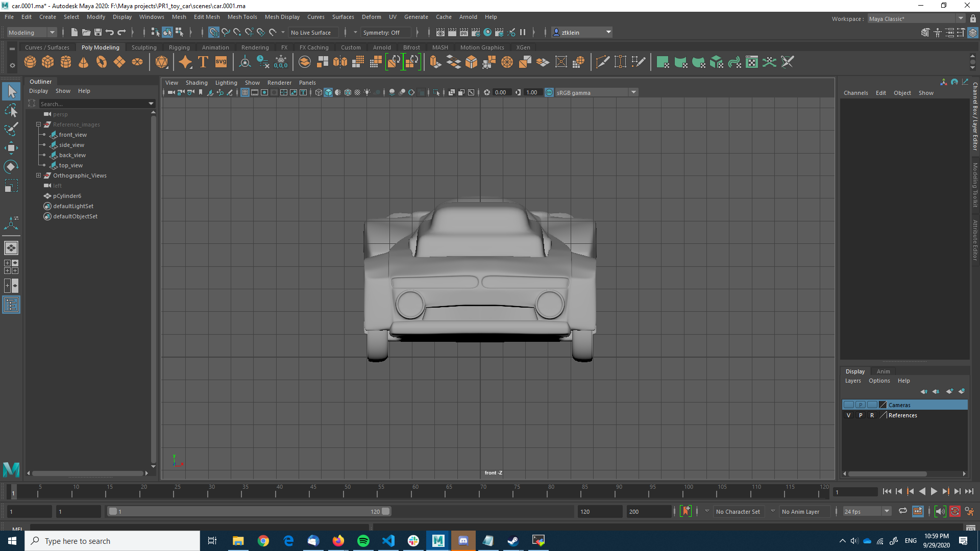Select front_view in the Outliner
Screen dimensions: 980x551
[73, 135]
